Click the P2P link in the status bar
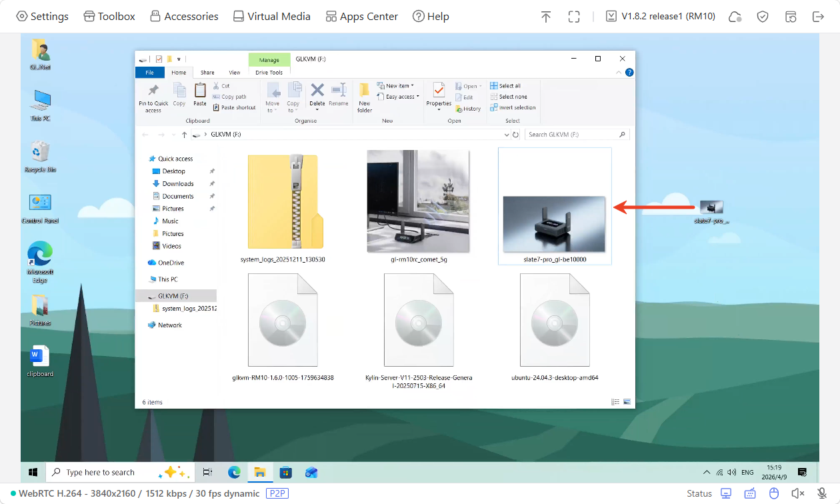Viewport: 840px width, 504px height. pos(277,493)
